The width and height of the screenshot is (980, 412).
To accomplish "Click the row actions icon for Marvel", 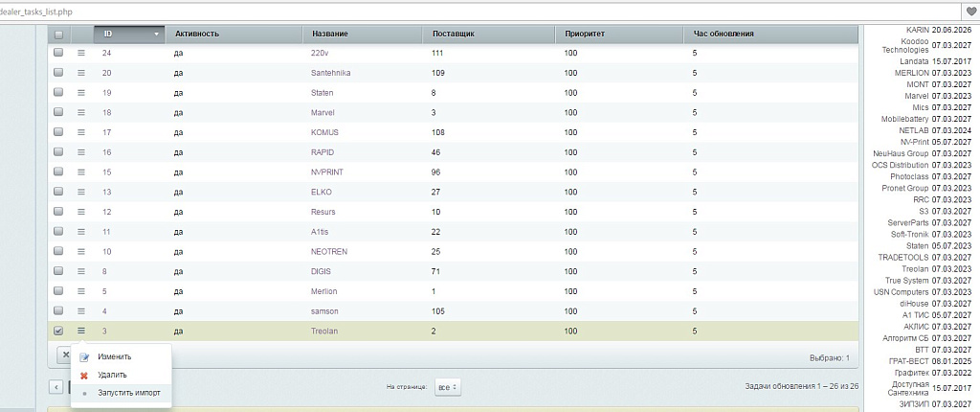I will click(81, 112).
